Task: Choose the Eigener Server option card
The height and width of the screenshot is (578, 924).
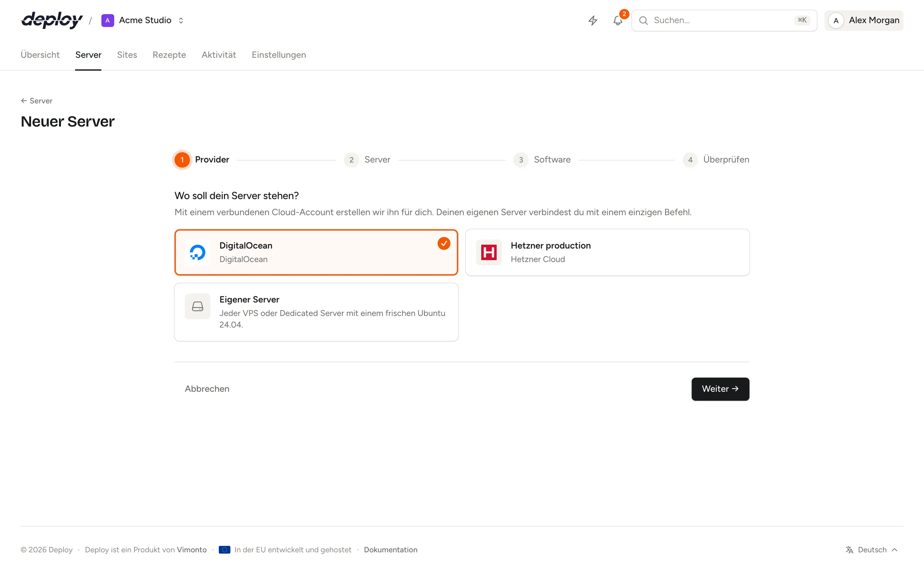Action: pyautogui.click(x=316, y=312)
